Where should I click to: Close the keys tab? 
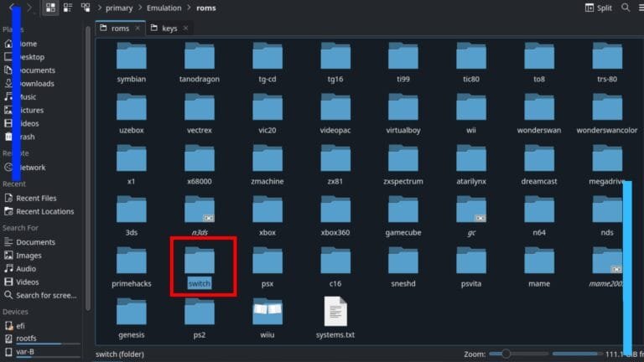click(185, 28)
